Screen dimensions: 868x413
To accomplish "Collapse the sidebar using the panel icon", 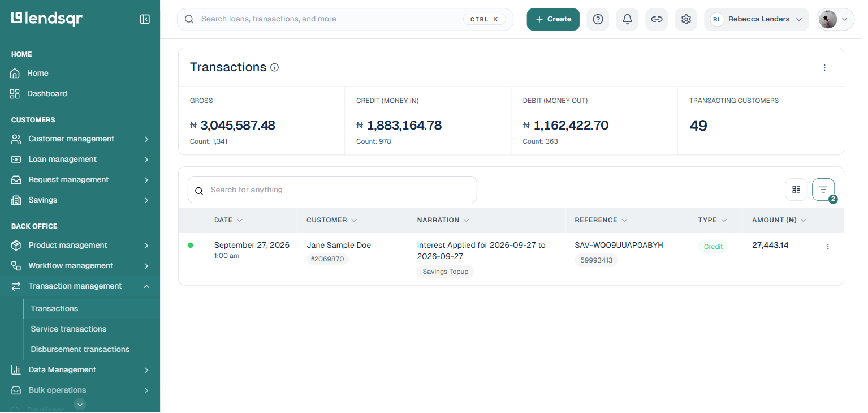I will (145, 19).
